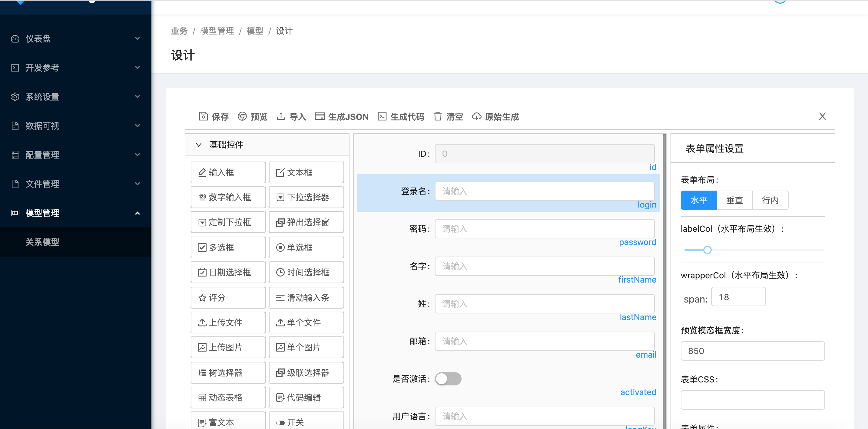Viewport: 868px width, 429px height.
Task: Click the 单选框 radio widget icon
Action: coord(280,247)
